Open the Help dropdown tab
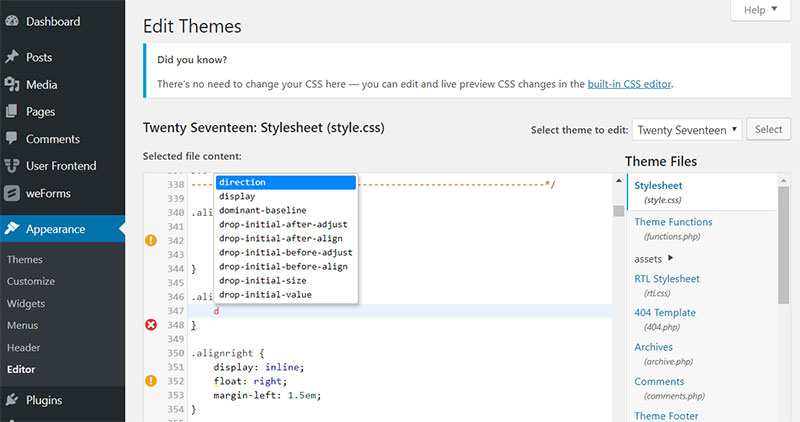 pyautogui.click(x=760, y=10)
